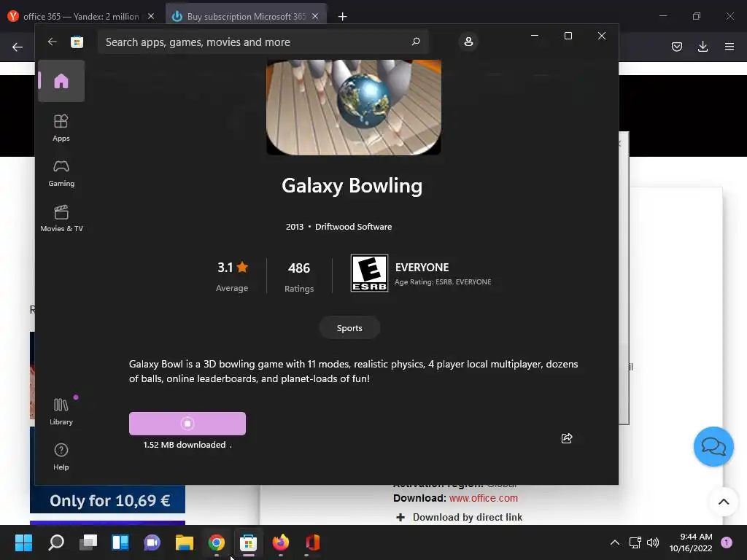This screenshot has height=560, width=747.
Task: Close the Buy subscription Microsoft 365 tab
Action: [x=315, y=16]
